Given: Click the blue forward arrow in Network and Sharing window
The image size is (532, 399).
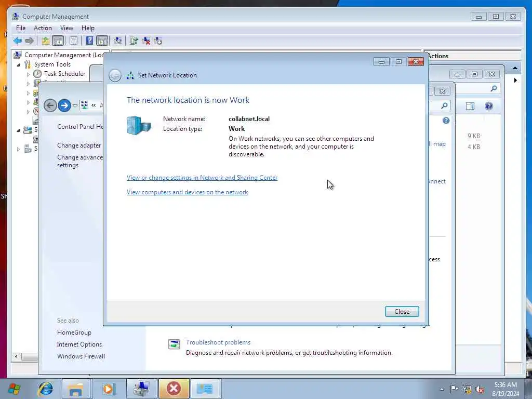Looking at the screenshot, I should (64, 105).
